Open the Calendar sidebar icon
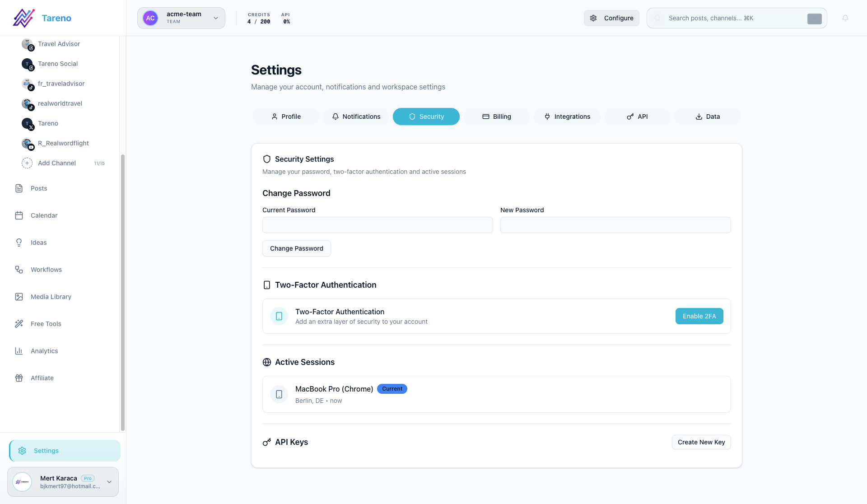The image size is (867, 504). pos(19,215)
